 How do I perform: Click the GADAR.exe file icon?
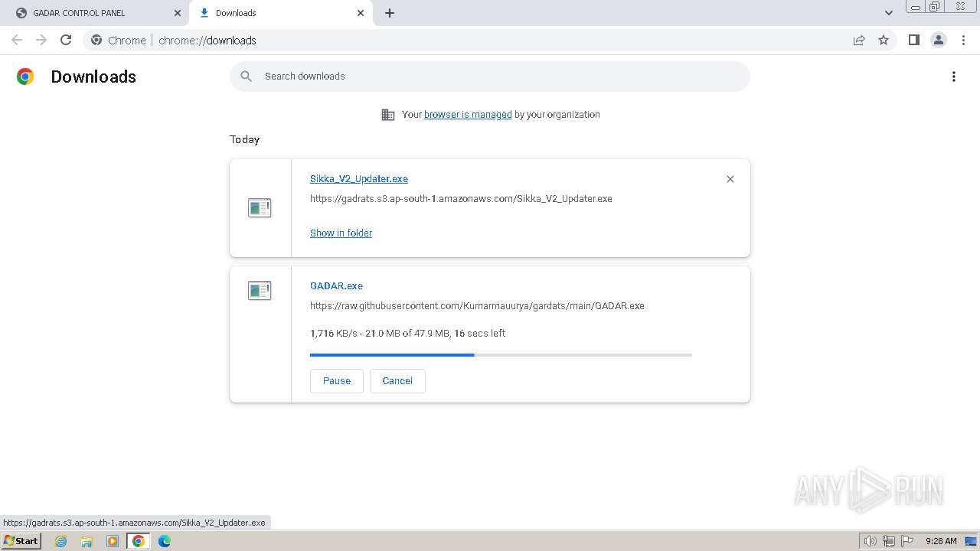pyautogui.click(x=260, y=290)
